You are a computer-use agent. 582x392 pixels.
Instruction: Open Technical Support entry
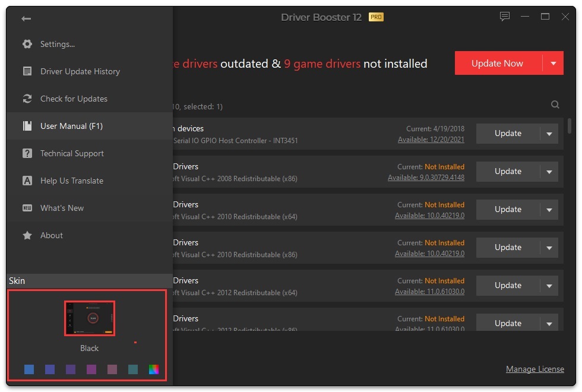coord(90,153)
